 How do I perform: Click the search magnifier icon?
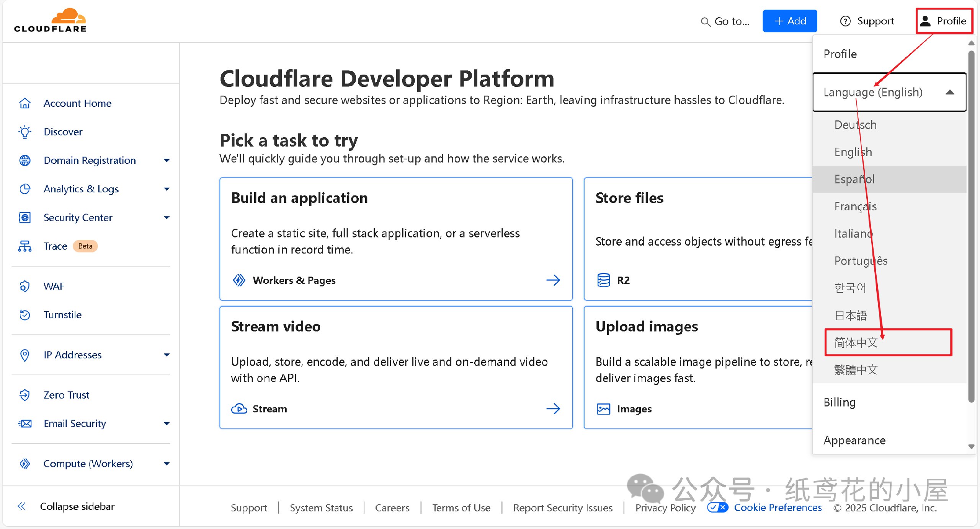[x=706, y=22]
